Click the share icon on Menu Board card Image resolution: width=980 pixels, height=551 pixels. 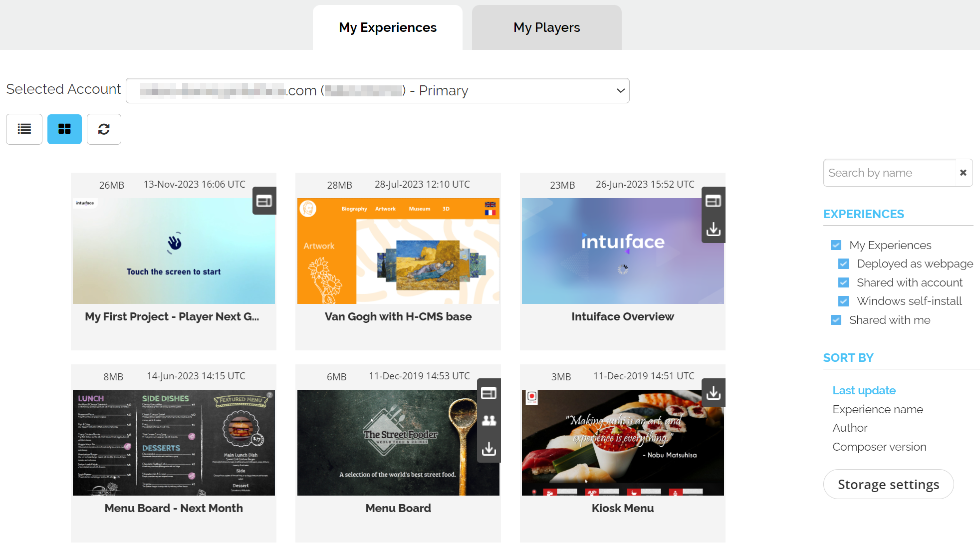coord(489,421)
